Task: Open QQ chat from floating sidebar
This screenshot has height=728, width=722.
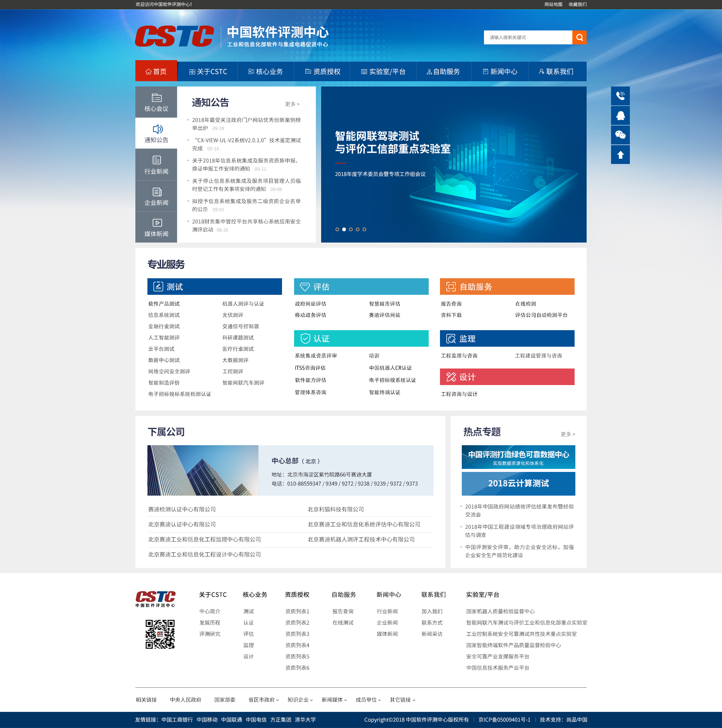Action: [620, 115]
